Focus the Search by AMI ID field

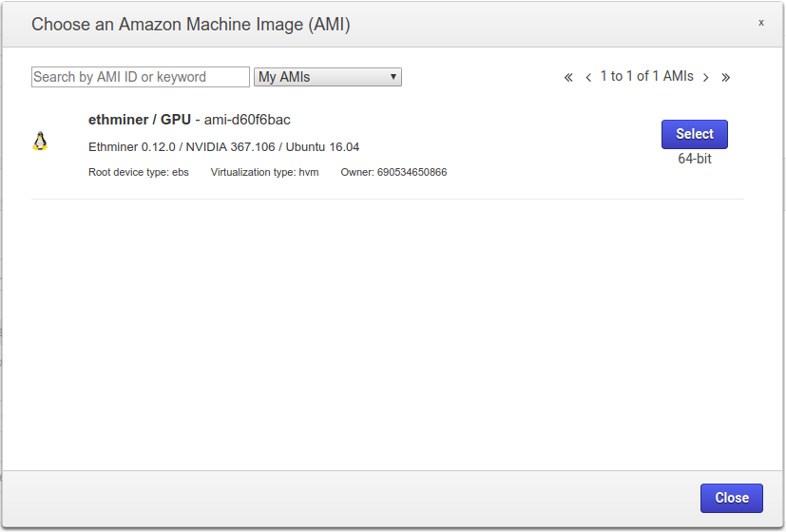[x=141, y=77]
